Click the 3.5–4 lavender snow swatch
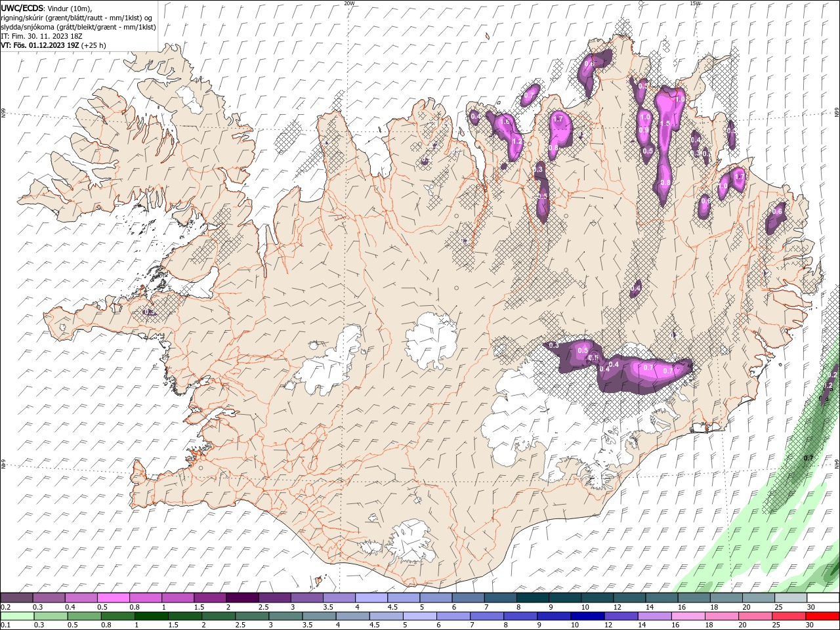 (x=339, y=598)
